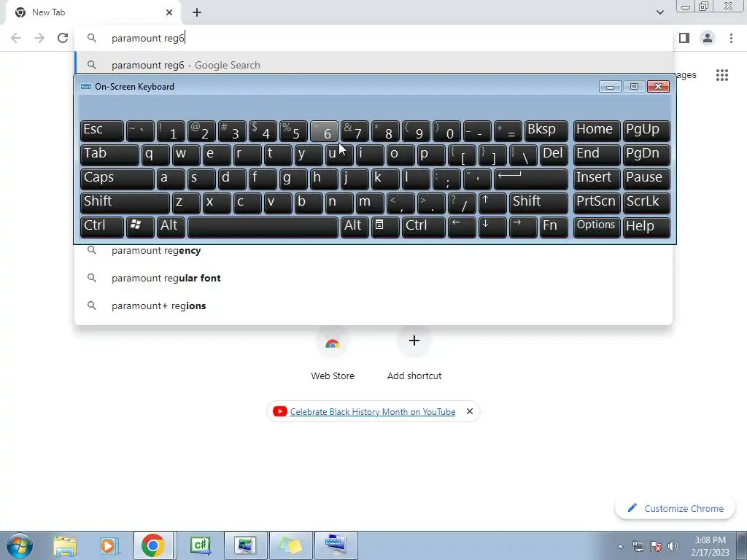Toggle the left Ctrl key on keyboard
The height and width of the screenshot is (560, 747).
click(102, 227)
